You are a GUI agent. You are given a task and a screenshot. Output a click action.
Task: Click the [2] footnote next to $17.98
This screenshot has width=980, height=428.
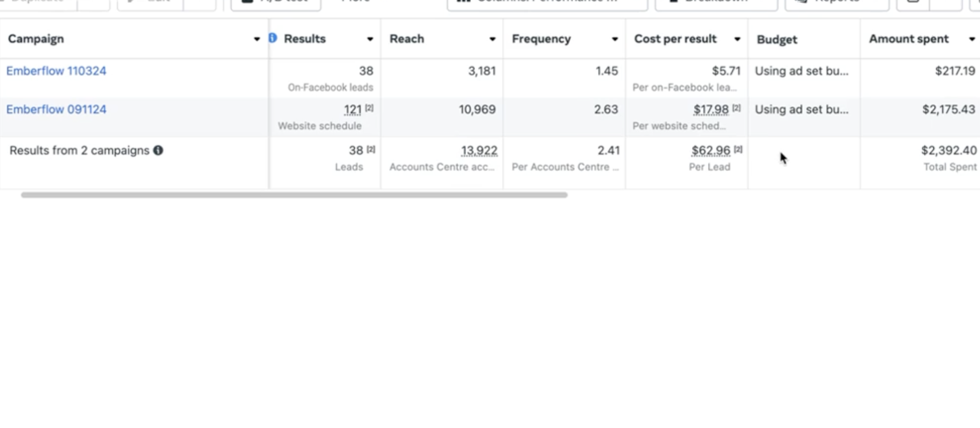coord(736,108)
